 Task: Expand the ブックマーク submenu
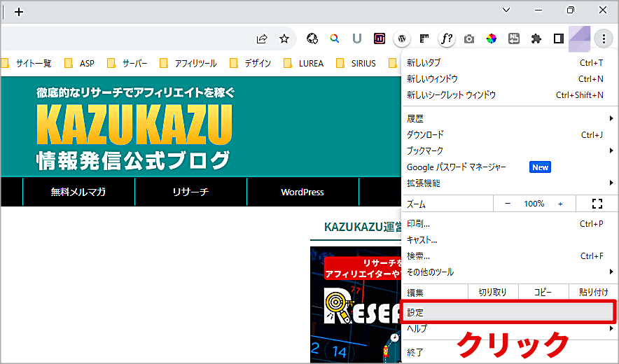(510, 150)
